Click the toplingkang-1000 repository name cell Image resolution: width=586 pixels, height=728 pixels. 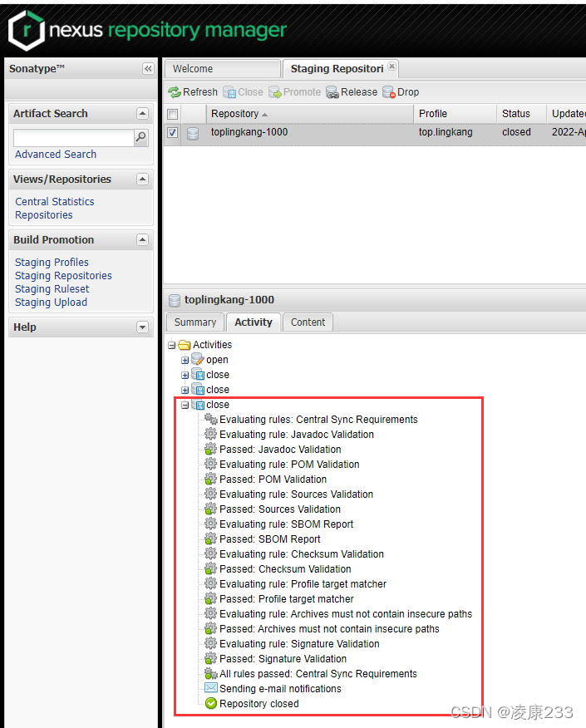pos(249,132)
